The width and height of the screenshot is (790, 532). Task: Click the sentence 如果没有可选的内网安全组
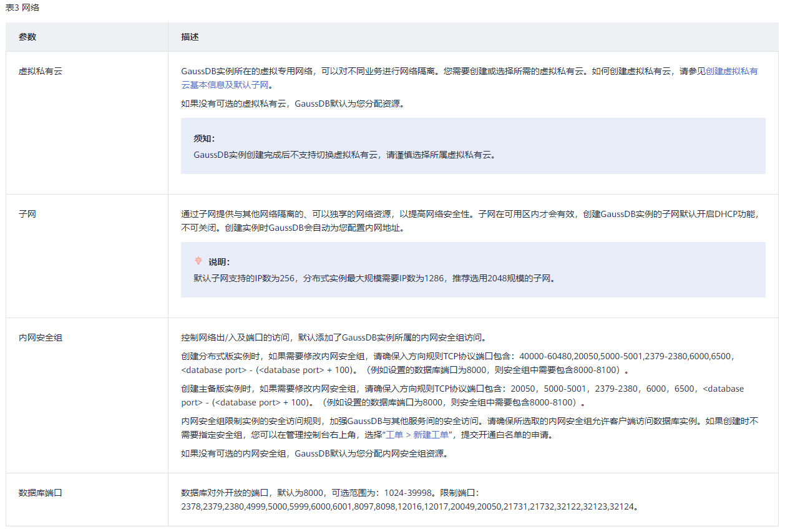(x=315, y=453)
